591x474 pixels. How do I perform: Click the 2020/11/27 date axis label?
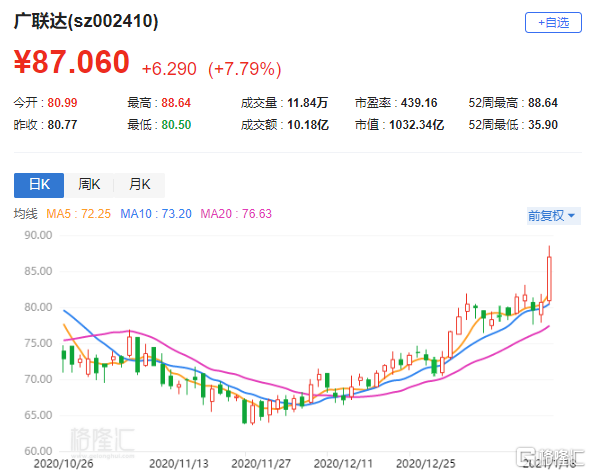tap(261, 463)
